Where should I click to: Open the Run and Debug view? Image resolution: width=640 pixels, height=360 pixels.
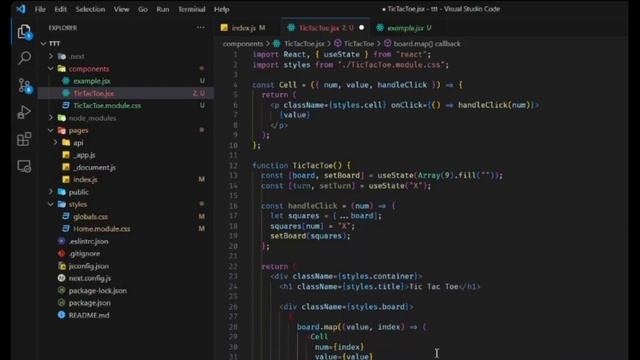(x=24, y=112)
